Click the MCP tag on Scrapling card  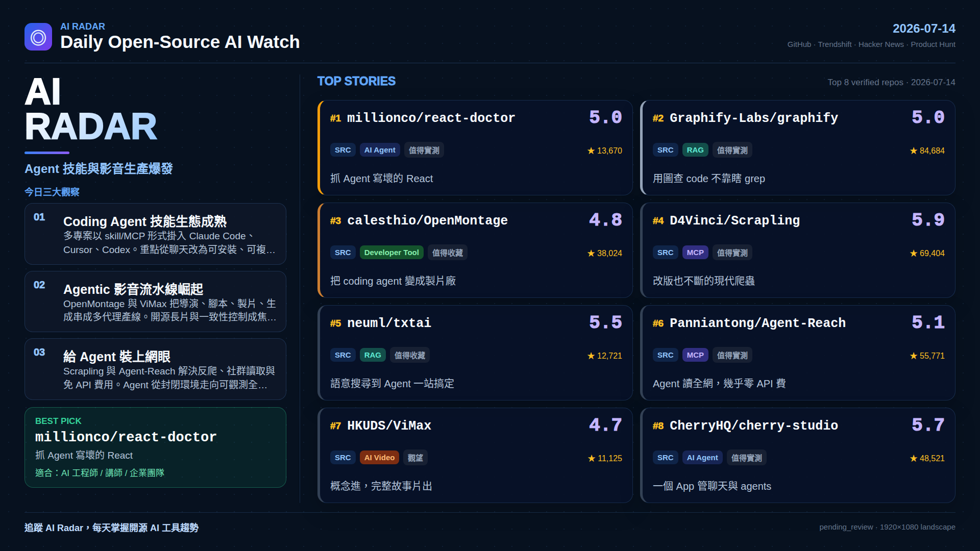click(x=695, y=253)
